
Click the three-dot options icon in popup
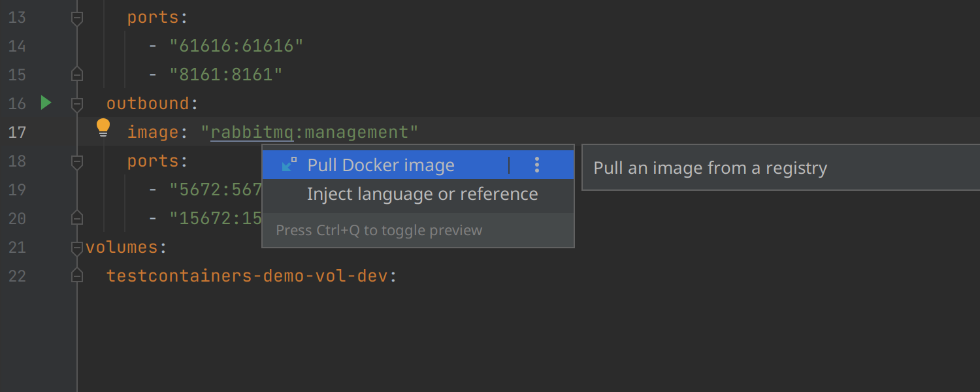coord(537,165)
